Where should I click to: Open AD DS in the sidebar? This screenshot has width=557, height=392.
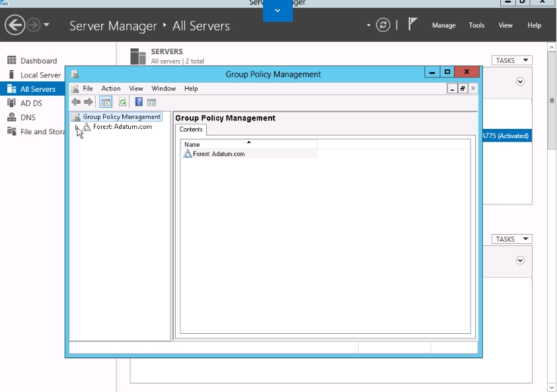31,103
